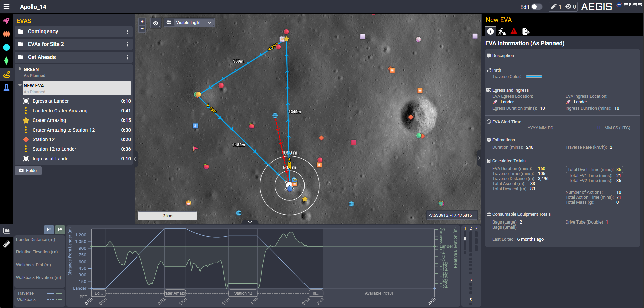Open the EVAs for Site 2 folder
Screen dimensions: 644x308
coord(73,44)
